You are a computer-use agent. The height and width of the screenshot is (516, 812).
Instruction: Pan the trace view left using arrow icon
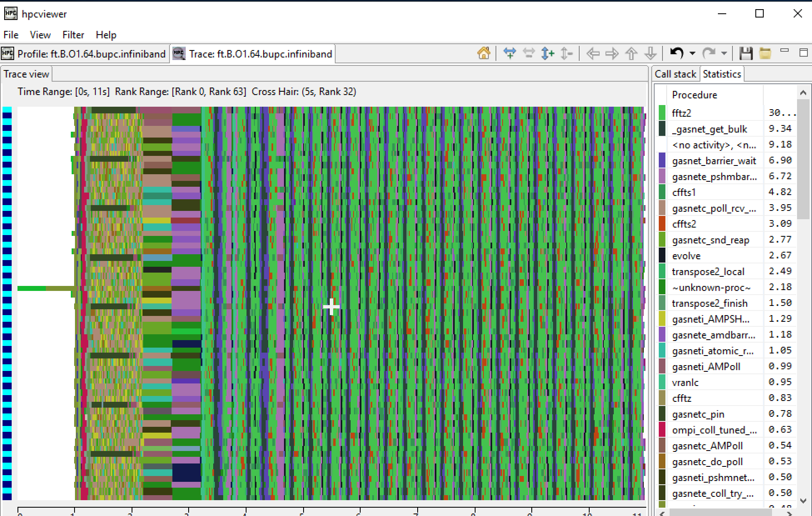tap(593, 53)
